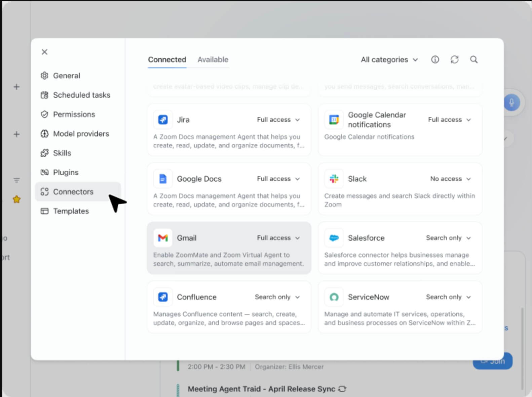Open Templates section
The height and width of the screenshot is (397, 532).
coord(78,211)
